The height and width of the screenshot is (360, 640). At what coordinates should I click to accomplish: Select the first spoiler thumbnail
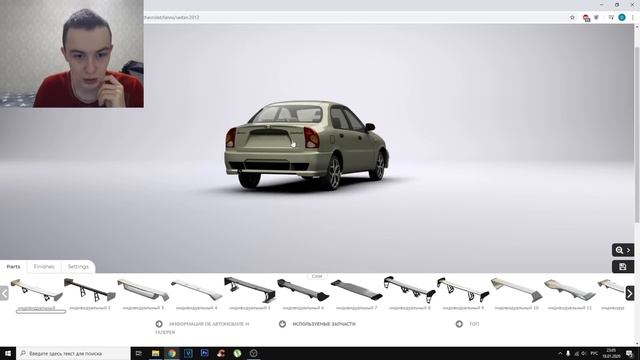click(37, 290)
